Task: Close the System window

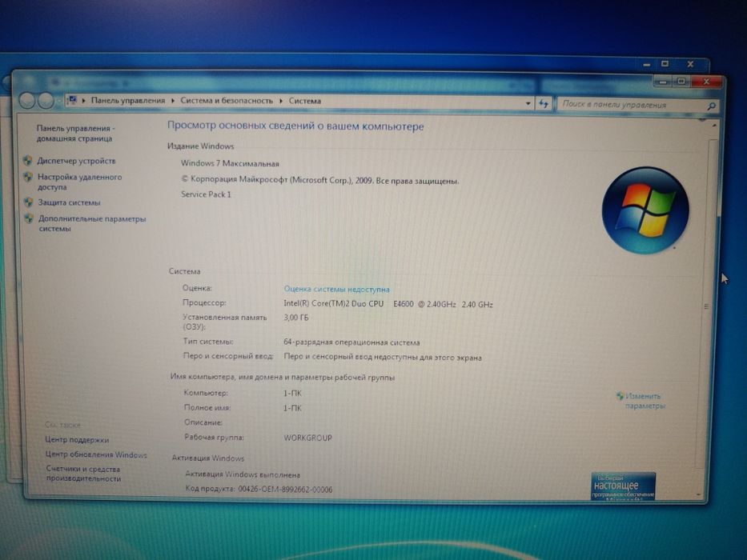Action: point(706,82)
